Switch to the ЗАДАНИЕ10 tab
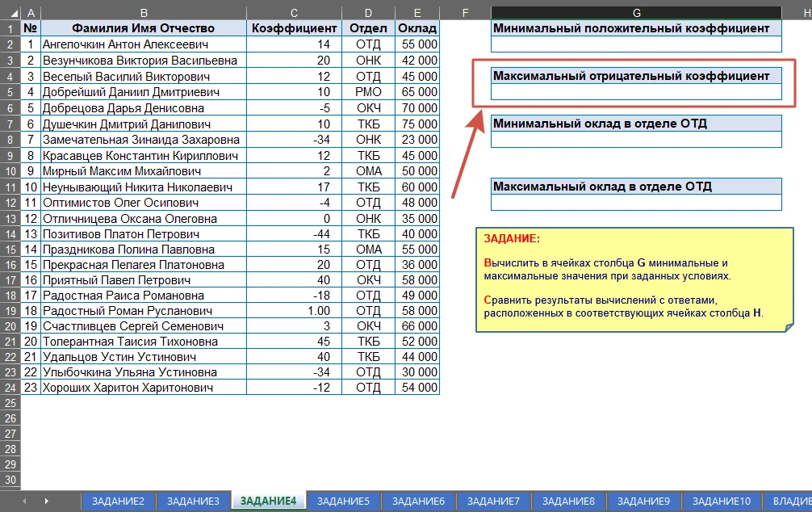Viewport: 812px width, 512px height. [x=722, y=502]
